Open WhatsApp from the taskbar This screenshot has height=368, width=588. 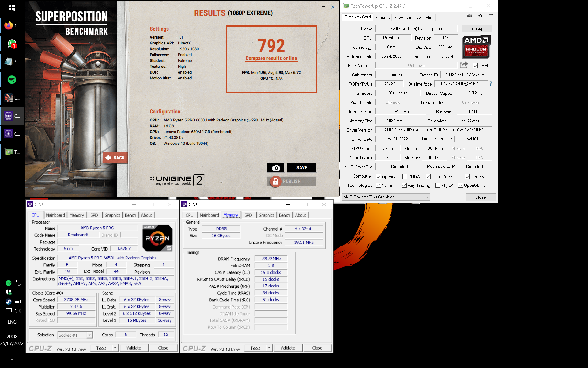point(12,44)
